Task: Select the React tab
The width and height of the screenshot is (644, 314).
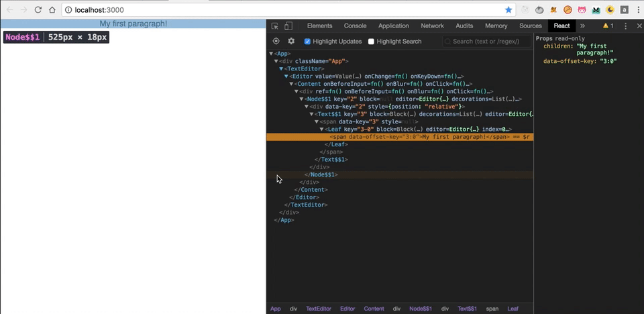Action: coord(561,26)
